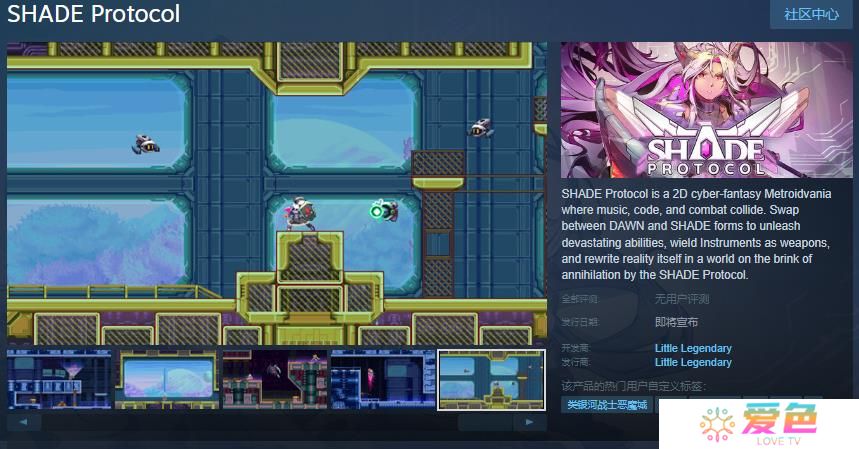This screenshot has height=449, width=859.
Task: Click the 开发商 label
Action: [x=576, y=348]
